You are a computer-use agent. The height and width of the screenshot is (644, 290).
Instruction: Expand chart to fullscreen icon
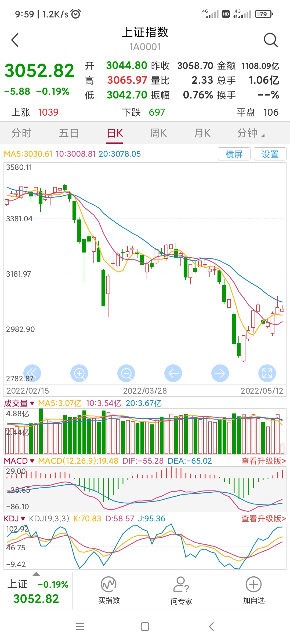pos(267,373)
